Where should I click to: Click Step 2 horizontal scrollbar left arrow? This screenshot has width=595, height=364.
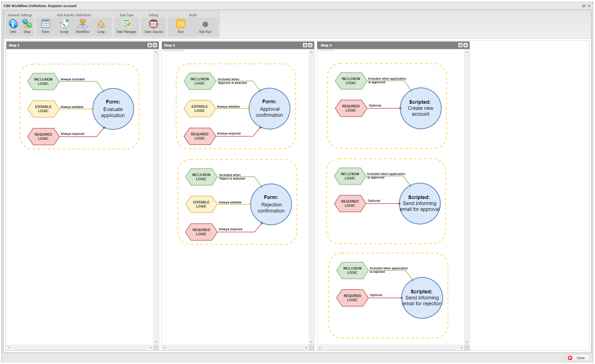click(x=164, y=347)
